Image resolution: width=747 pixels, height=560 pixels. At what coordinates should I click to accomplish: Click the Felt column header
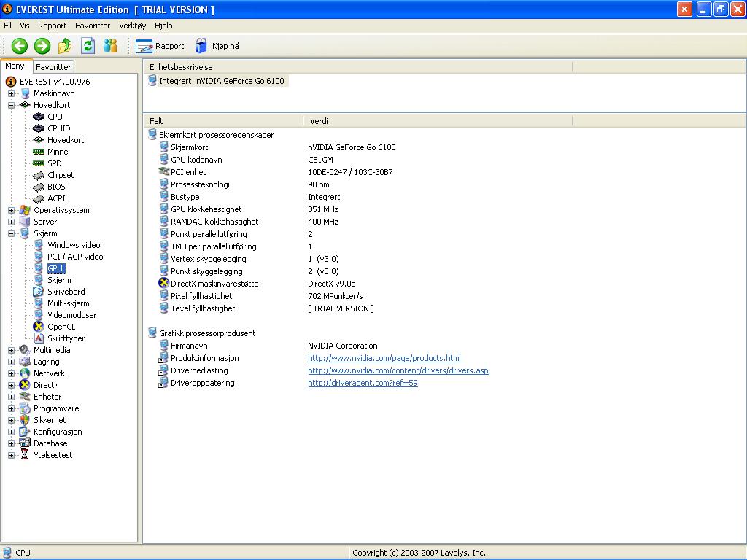(x=223, y=121)
